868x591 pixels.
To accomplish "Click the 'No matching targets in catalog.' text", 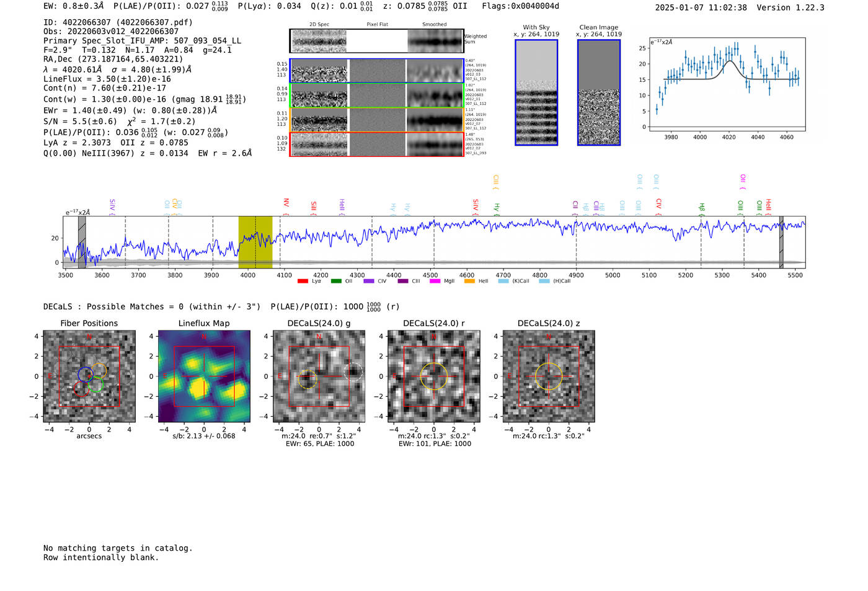I will (x=118, y=548).
